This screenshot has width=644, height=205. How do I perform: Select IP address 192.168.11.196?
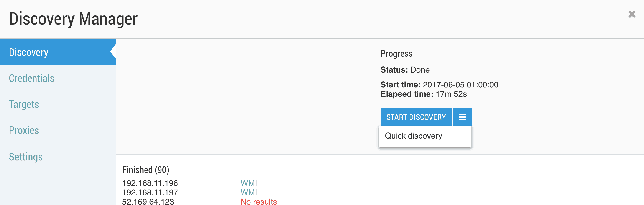pos(150,183)
